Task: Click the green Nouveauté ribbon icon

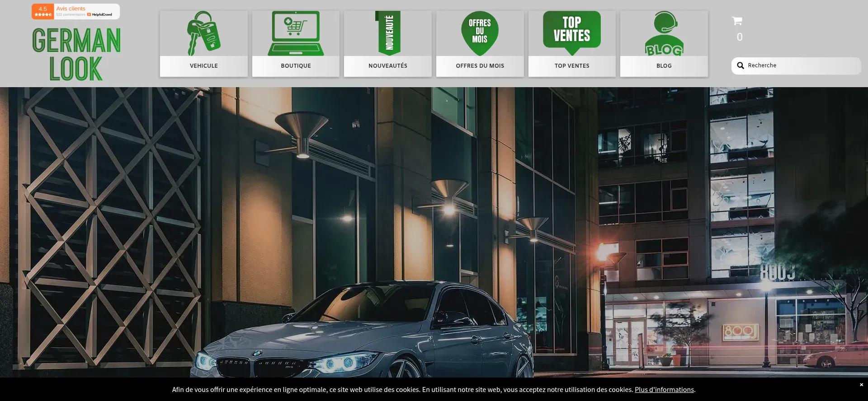Action: click(388, 33)
